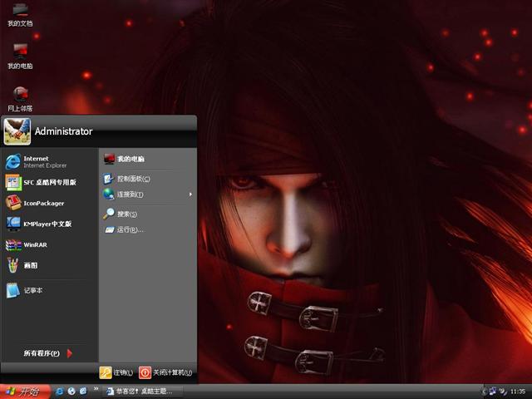532x399 pixels.
Task: Expand 所有程序 (All Programs) list
Action: (48, 353)
